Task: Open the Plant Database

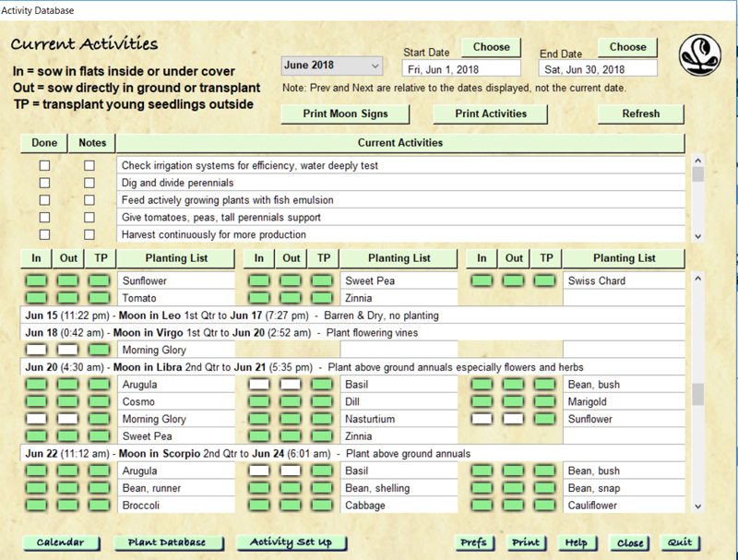Action: click(168, 542)
